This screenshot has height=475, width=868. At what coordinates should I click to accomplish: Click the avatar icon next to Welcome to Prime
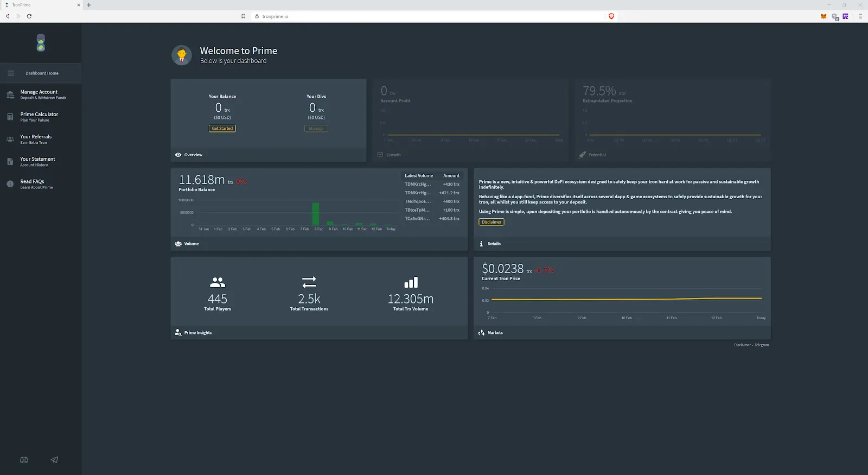[182, 55]
